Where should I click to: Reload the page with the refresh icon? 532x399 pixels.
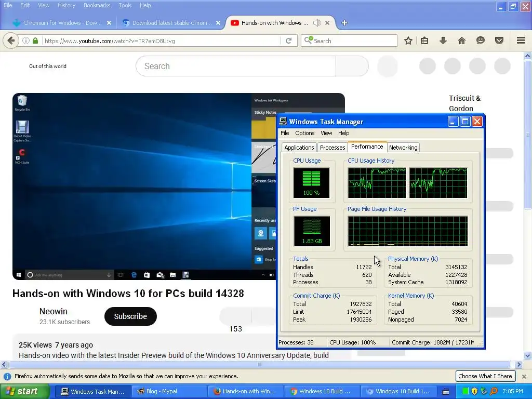pyautogui.click(x=288, y=41)
